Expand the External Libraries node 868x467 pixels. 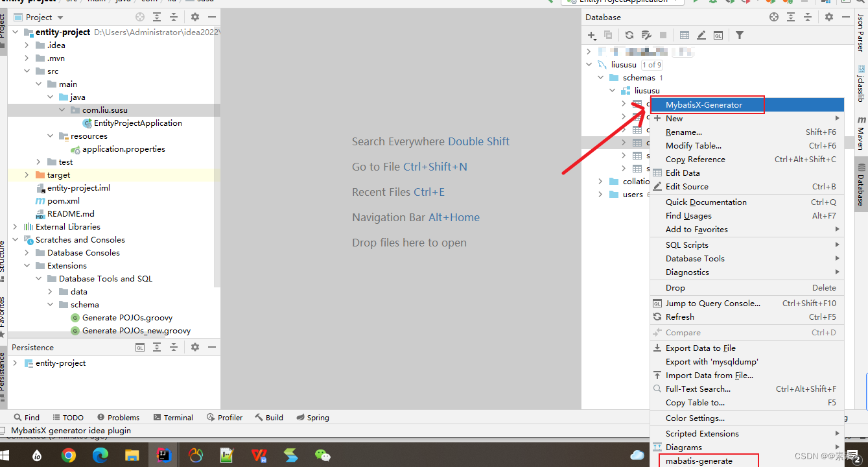point(15,227)
